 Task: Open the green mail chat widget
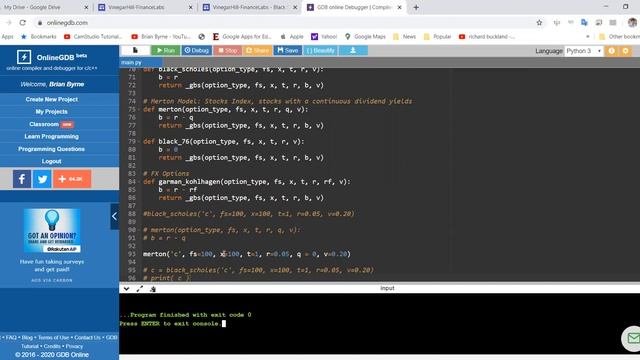click(x=632, y=338)
